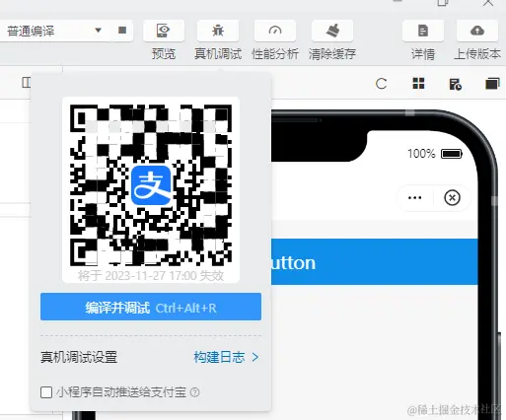Click the 编译并调试 button
Viewport: 506px width, 420px height.
151,307
